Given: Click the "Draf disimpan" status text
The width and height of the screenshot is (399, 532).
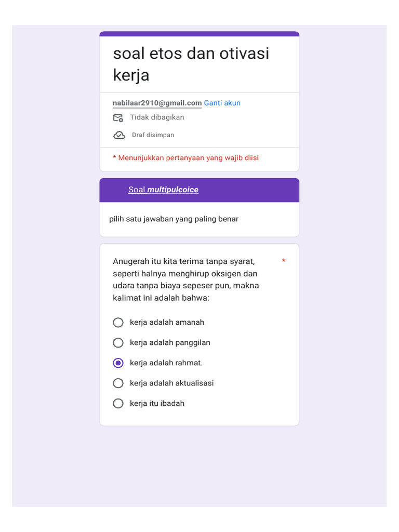Looking at the screenshot, I should coord(153,135).
